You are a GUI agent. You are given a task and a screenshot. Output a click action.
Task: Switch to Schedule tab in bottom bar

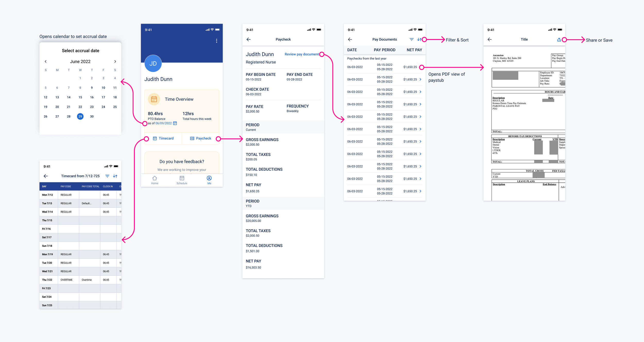click(182, 180)
